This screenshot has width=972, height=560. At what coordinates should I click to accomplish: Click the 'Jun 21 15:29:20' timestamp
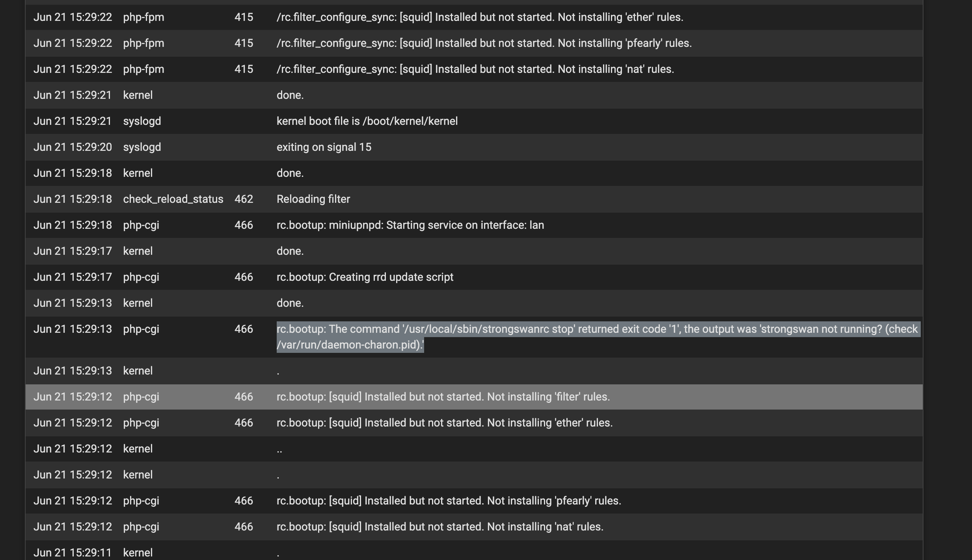pos(73,147)
